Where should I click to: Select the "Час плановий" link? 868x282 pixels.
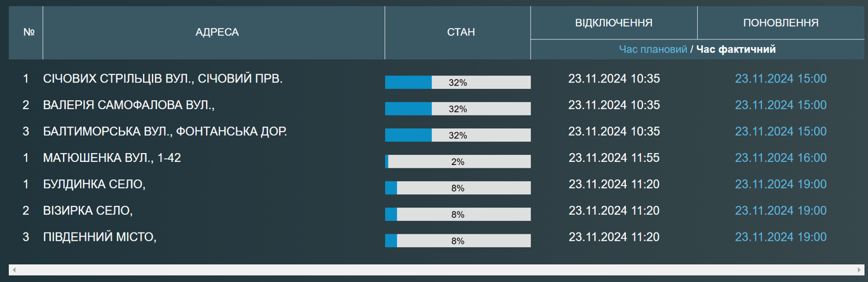[653, 50]
